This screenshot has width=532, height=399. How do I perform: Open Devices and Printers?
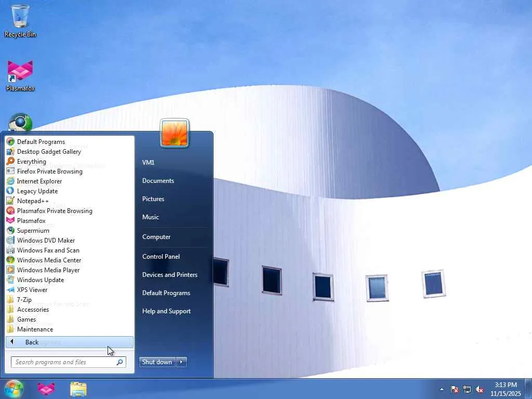pyautogui.click(x=170, y=275)
